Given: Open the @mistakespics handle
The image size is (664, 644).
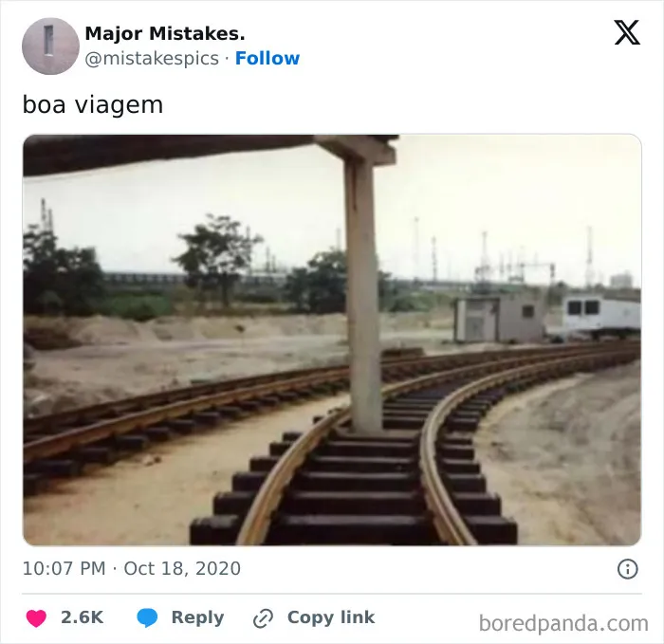Looking at the screenshot, I should (152, 59).
